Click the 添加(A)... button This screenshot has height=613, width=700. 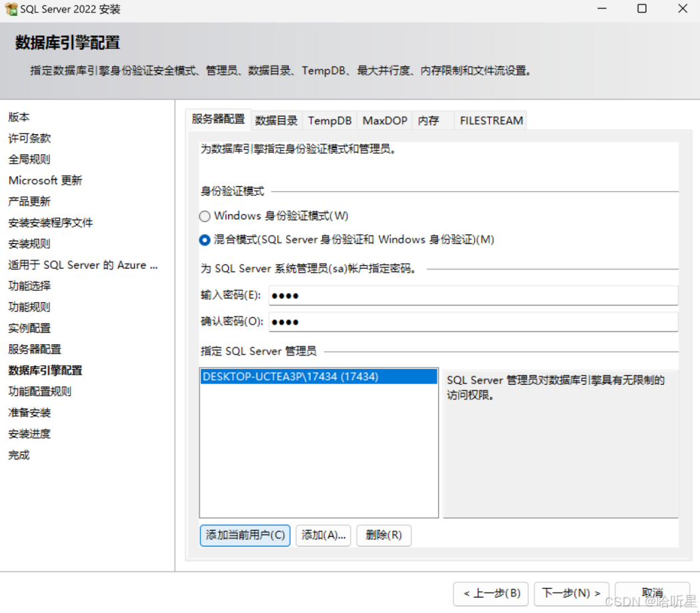[x=323, y=535]
